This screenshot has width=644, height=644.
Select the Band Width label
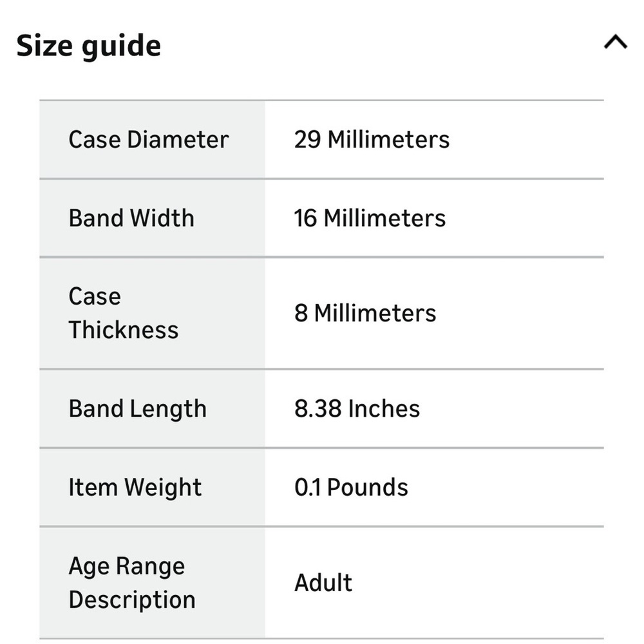tap(131, 218)
